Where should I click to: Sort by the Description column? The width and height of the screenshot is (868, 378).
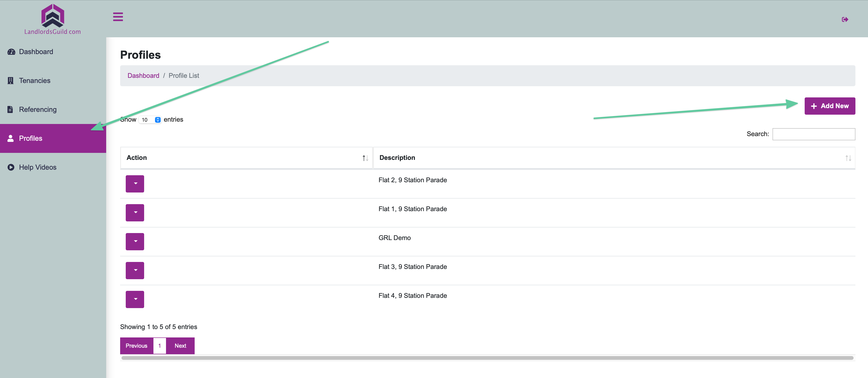[614, 158]
